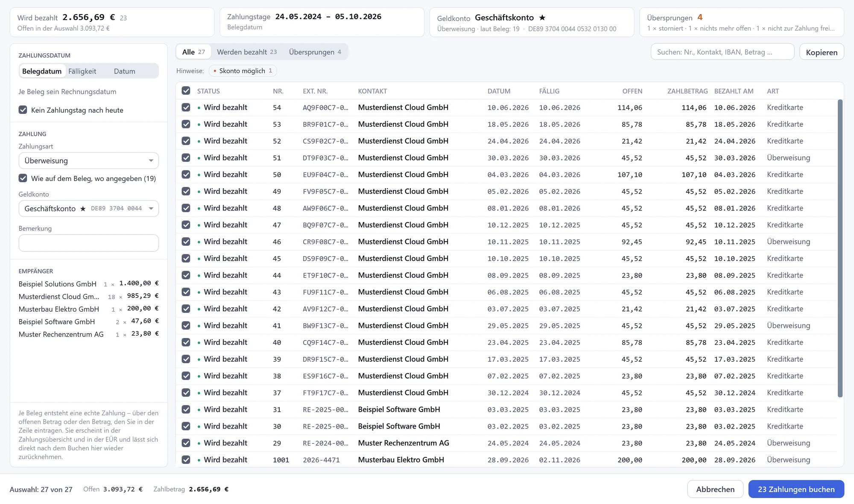This screenshot has width=854, height=504.
Task: Click the star icon next to Geschäftskonto header
Action: (542, 17)
